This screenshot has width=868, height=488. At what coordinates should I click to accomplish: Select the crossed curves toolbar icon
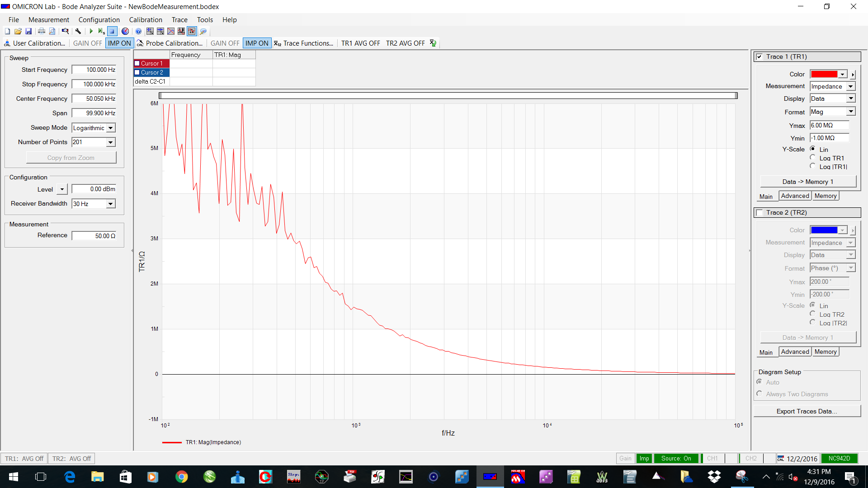pos(171,31)
